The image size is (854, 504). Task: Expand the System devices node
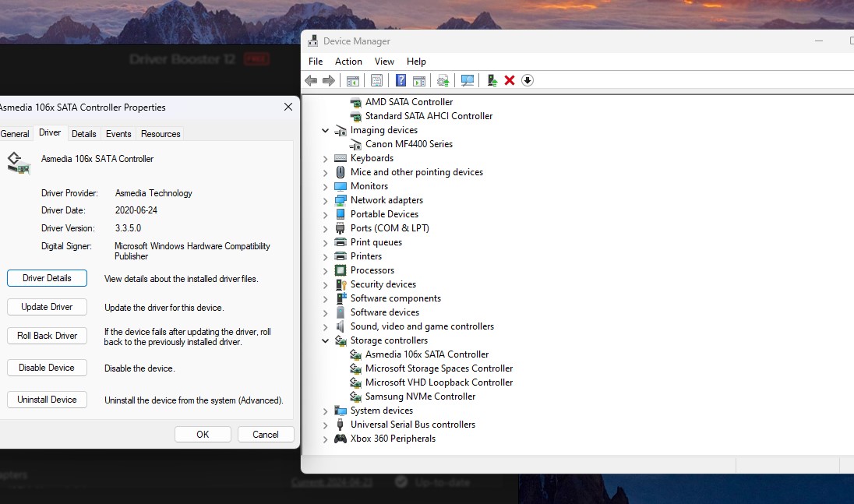click(325, 411)
